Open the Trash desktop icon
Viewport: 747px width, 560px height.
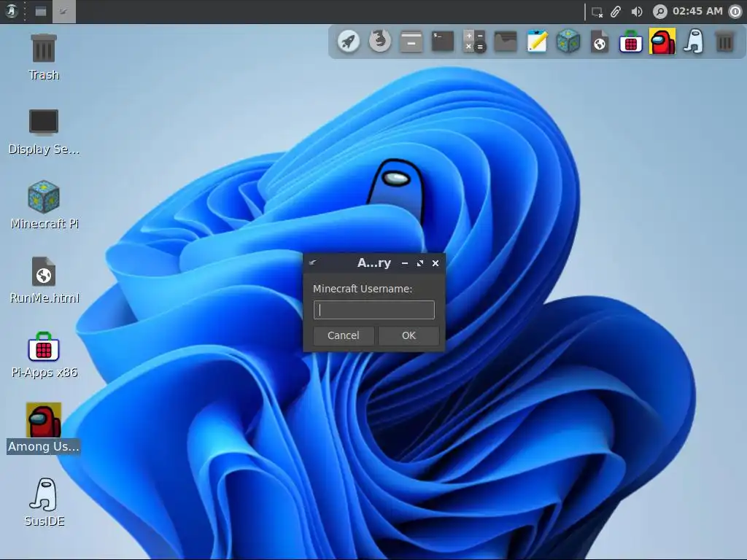pyautogui.click(x=43, y=57)
